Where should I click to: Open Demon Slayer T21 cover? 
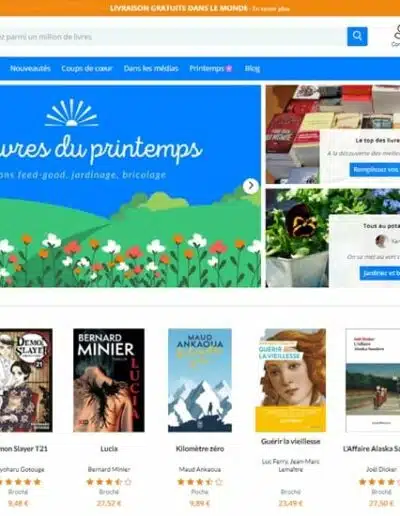pyautogui.click(x=26, y=380)
